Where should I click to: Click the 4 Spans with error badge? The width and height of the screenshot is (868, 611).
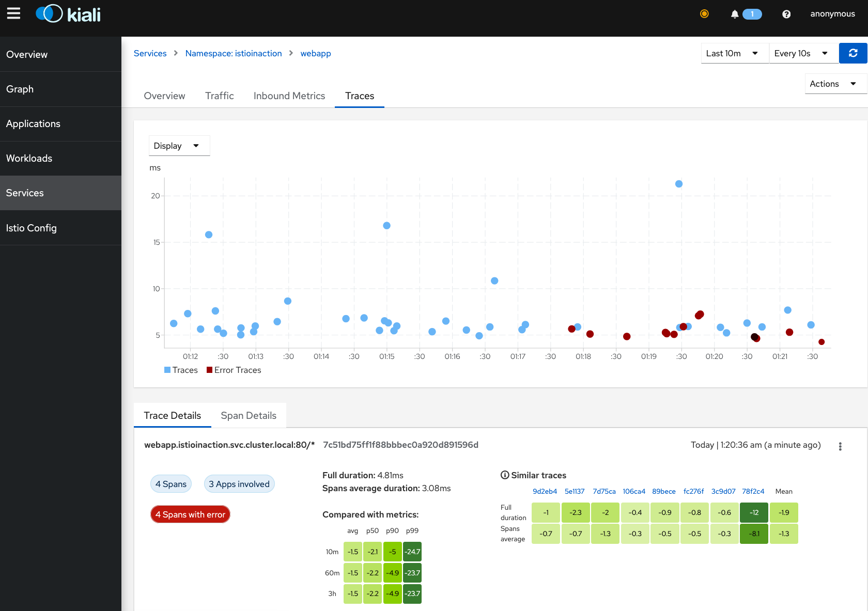190,514
